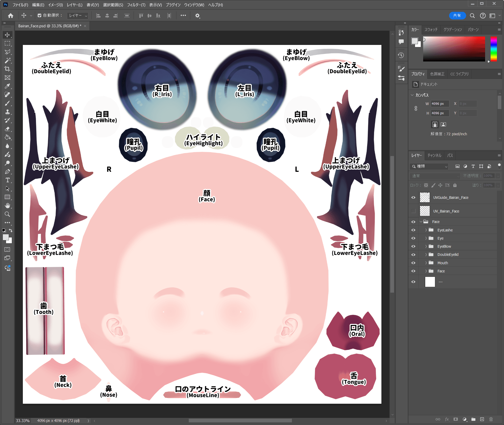Show the UV_Bairan_Face layer
Screen dimensions: 504x425
pyautogui.click(x=413, y=211)
